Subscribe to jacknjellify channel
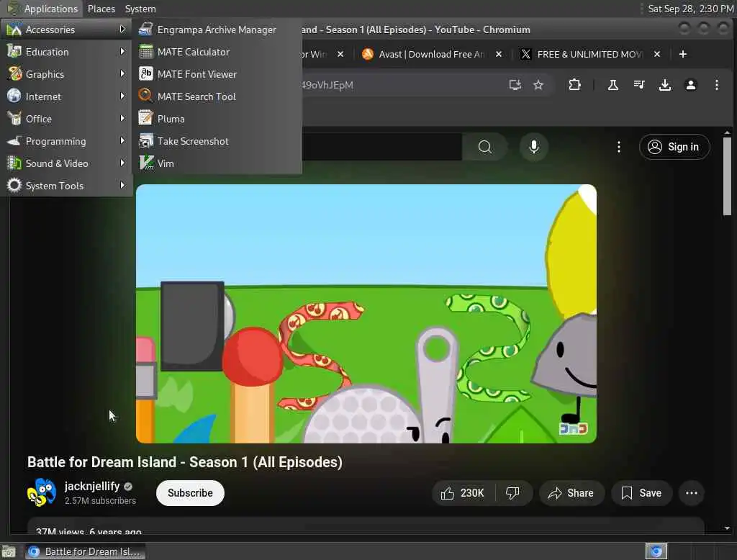This screenshot has height=560, width=737. coord(190,493)
